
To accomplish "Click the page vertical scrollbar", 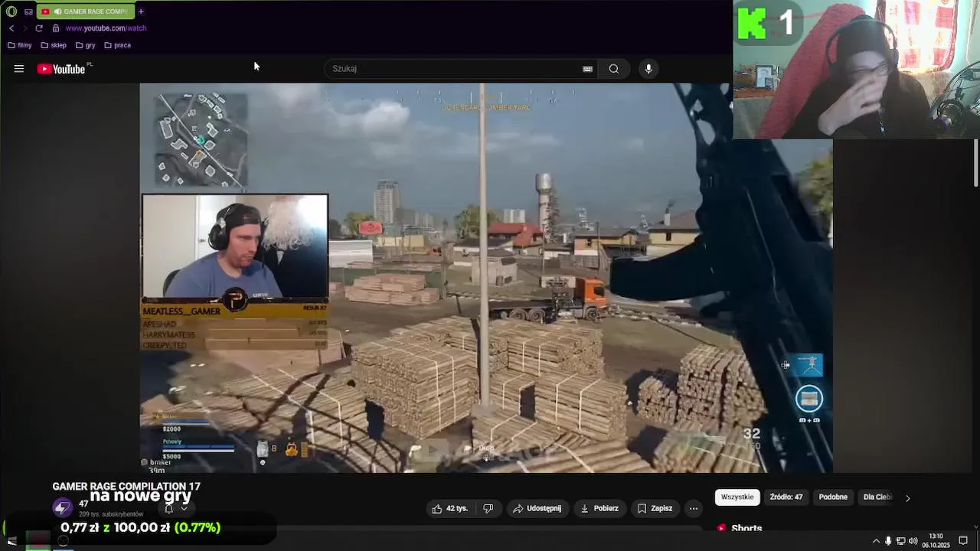I will [x=975, y=162].
